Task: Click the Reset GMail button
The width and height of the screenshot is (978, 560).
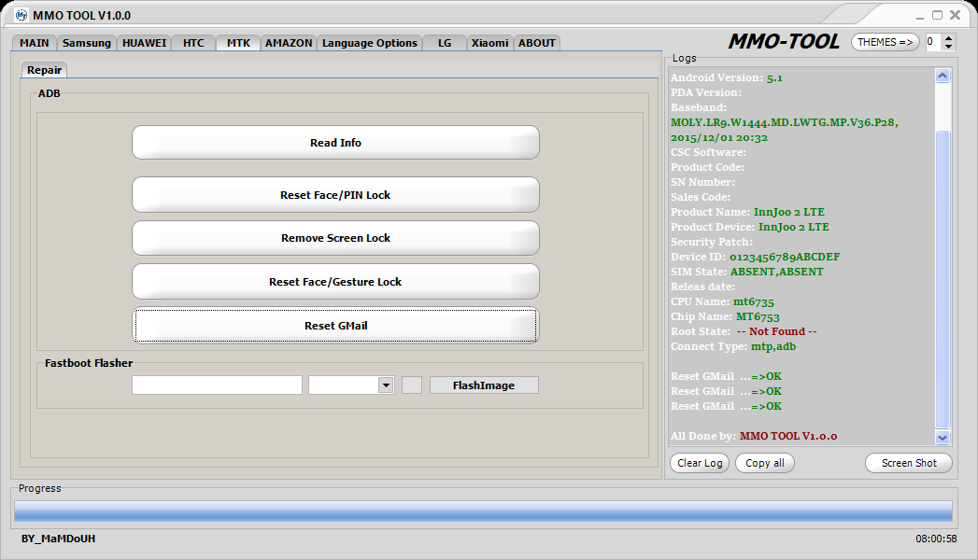Action: 335,325
